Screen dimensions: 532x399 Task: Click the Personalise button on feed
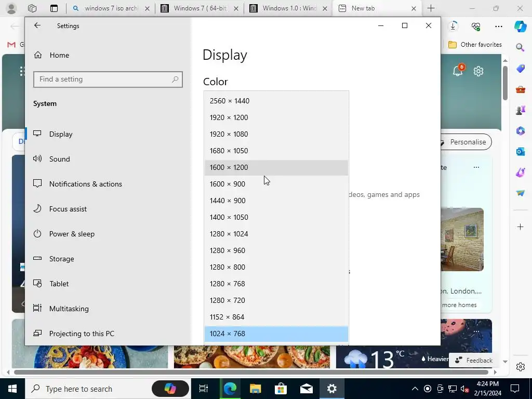(466, 142)
